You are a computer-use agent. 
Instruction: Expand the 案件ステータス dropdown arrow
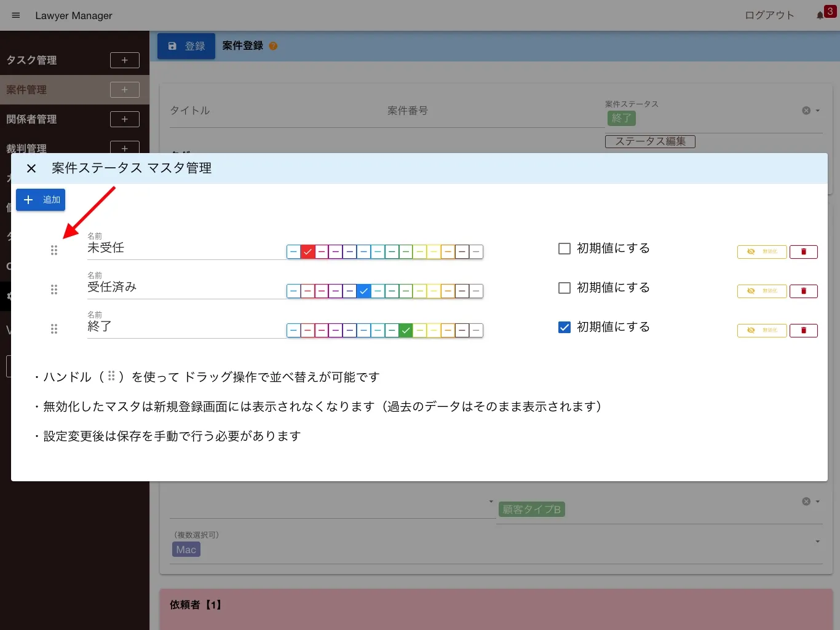[818, 111]
